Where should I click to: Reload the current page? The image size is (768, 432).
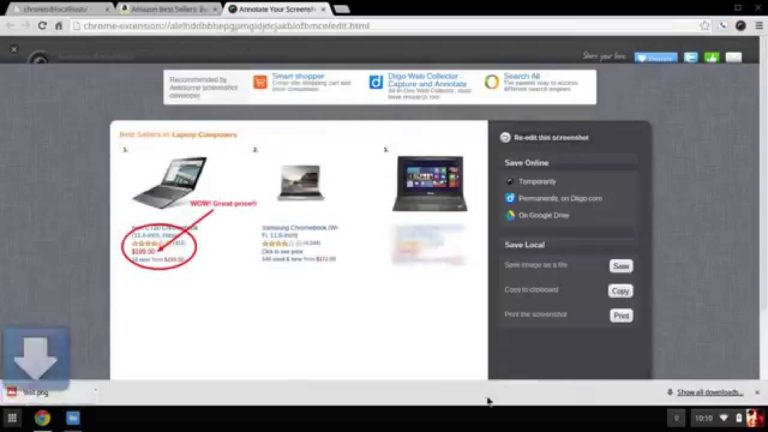[x=42, y=26]
